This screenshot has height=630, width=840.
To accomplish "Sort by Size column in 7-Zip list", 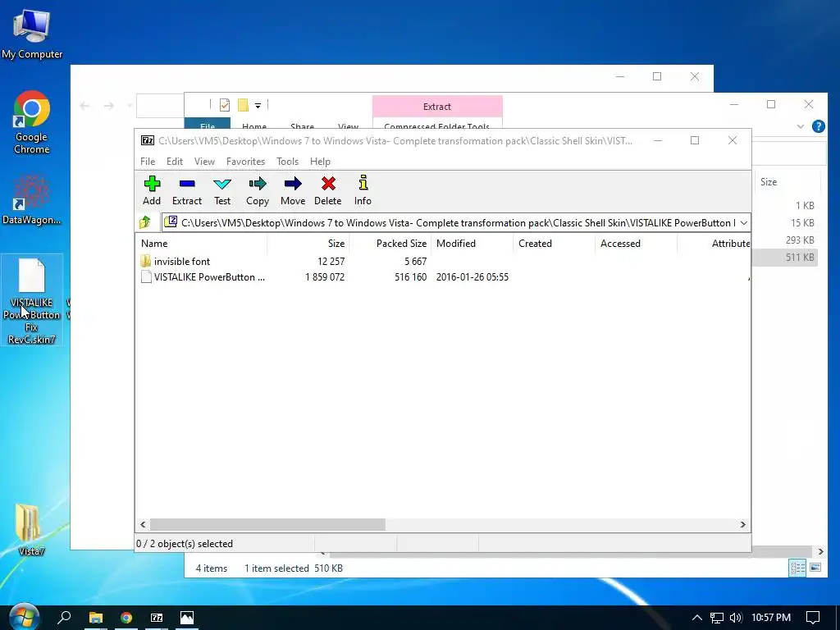I will [308, 243].
